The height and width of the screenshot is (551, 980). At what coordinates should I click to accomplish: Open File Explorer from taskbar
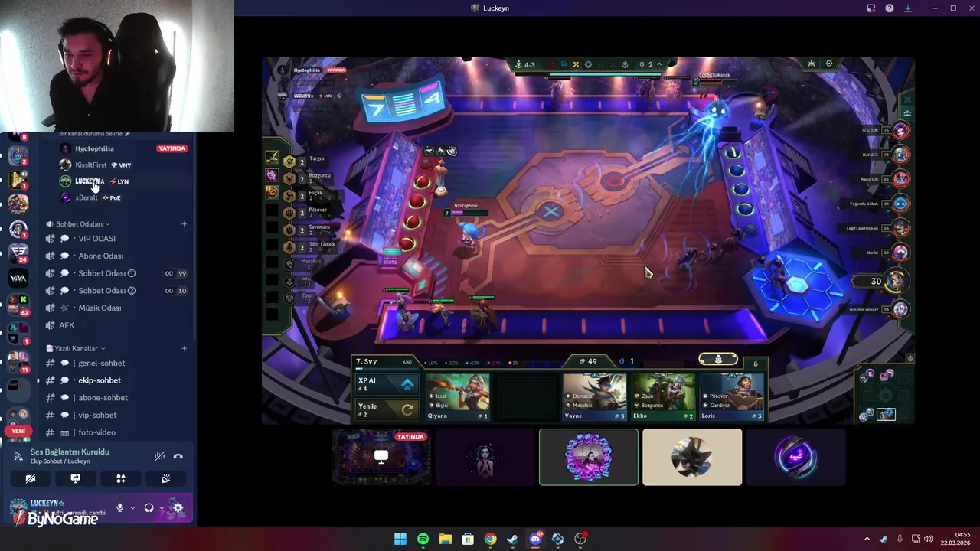pos(445,539)
